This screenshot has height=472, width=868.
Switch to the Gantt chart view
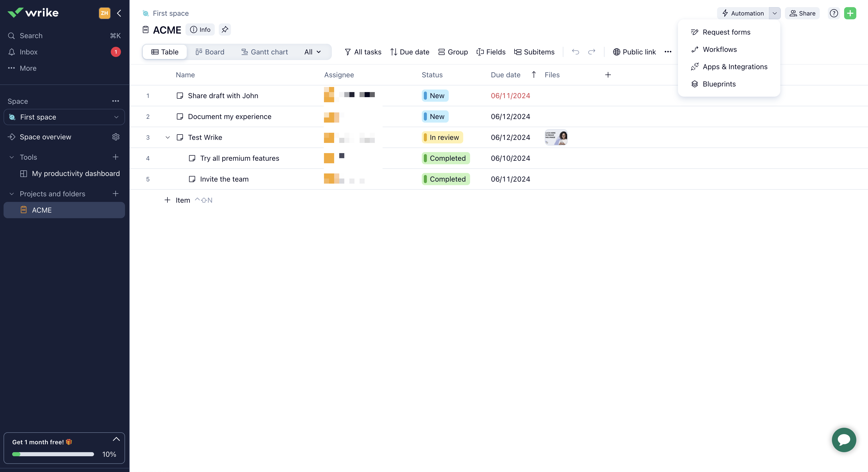click(x=265, y=52)
